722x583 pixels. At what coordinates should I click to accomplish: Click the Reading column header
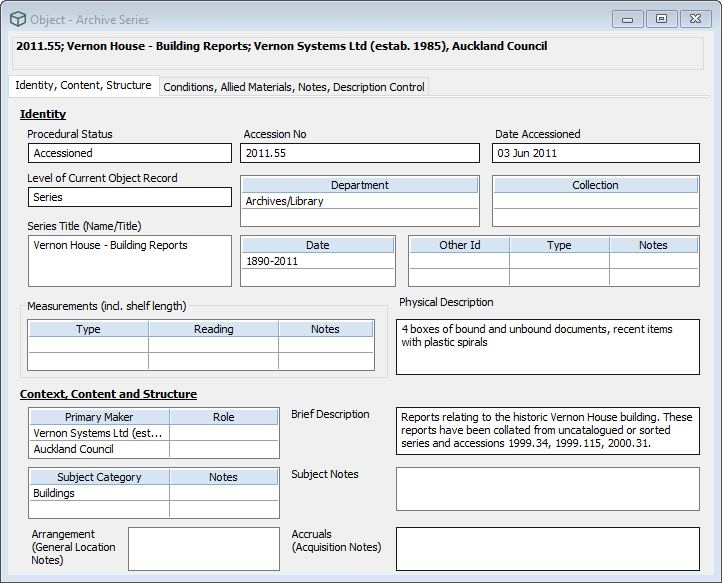click(x=214, y=329)
